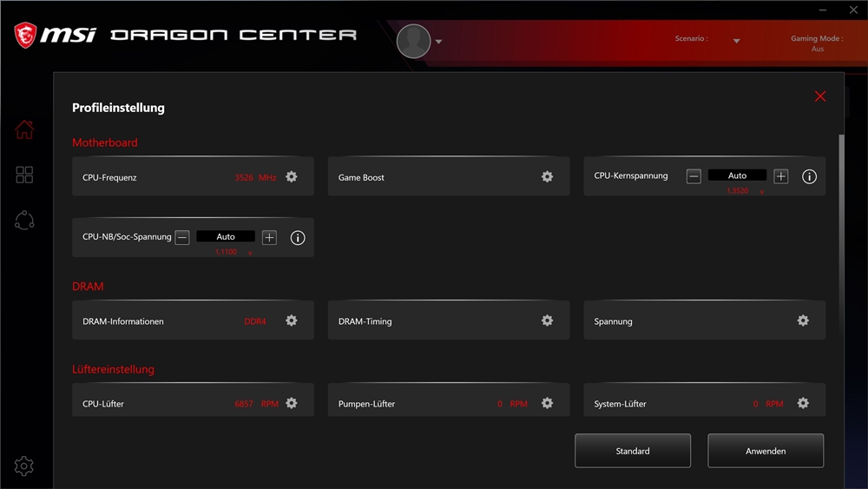The width and height of the screenshot is (868, 489).
Task: Open DRAM-Informationen settings gear
Action: pos(292,320)
